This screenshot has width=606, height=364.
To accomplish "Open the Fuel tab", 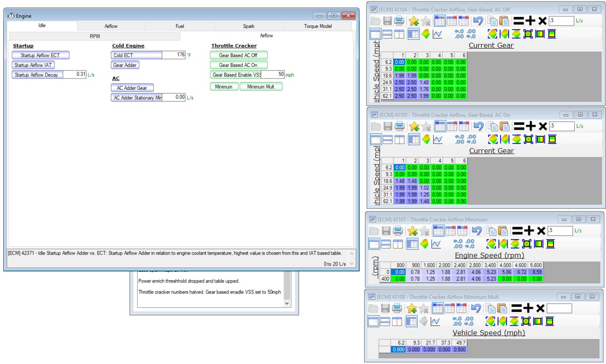I will [180, 27].
